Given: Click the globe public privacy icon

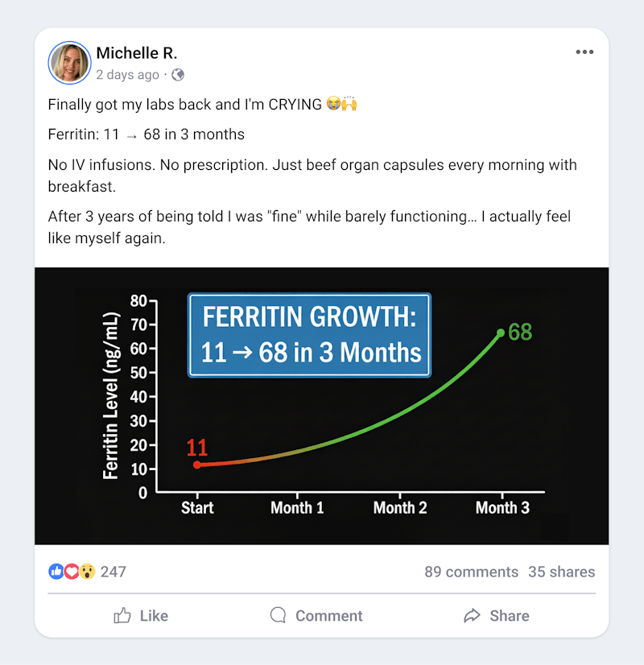Looking at the screenshot, I should tap(178, 75).
